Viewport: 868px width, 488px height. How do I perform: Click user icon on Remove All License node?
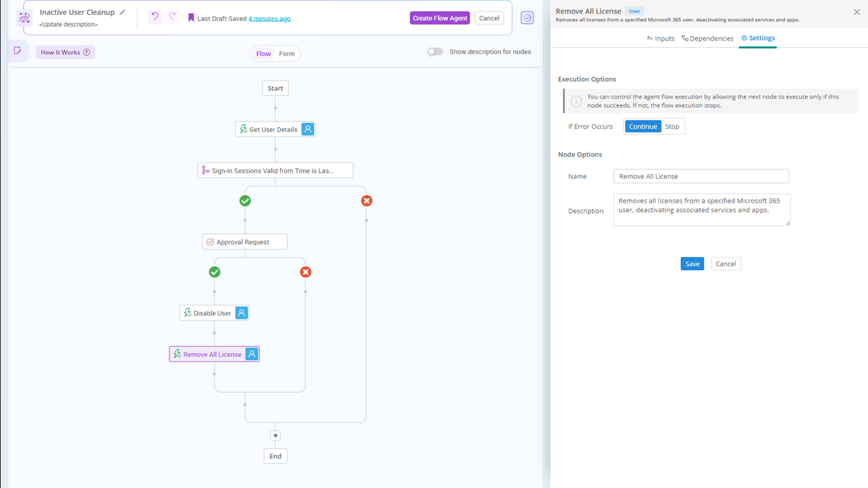(x=252, y=354)
